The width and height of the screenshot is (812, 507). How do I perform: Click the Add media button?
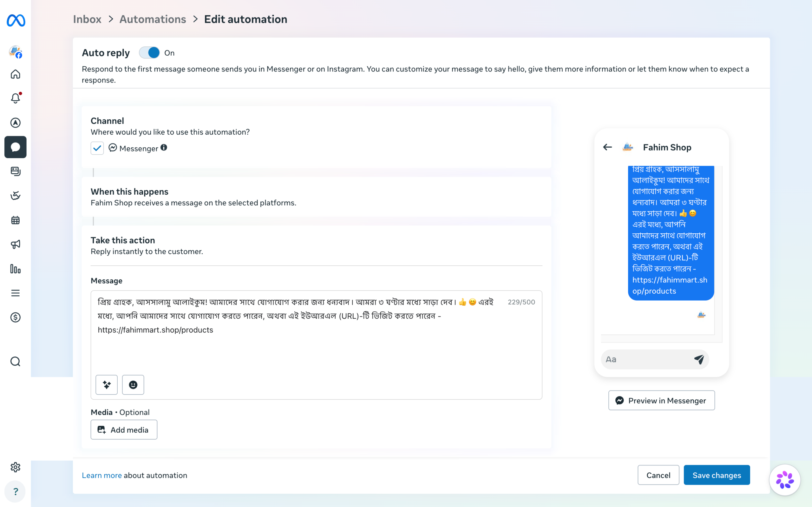pos(124,430)
